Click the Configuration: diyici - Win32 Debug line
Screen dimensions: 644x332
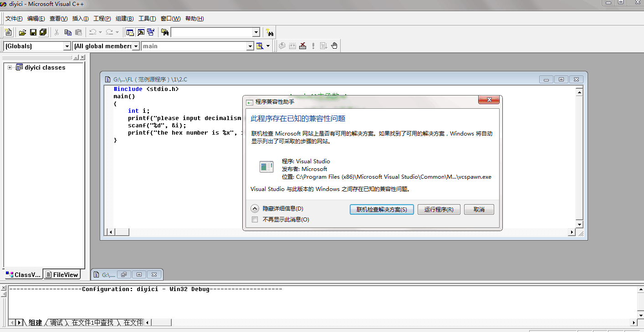145,289
